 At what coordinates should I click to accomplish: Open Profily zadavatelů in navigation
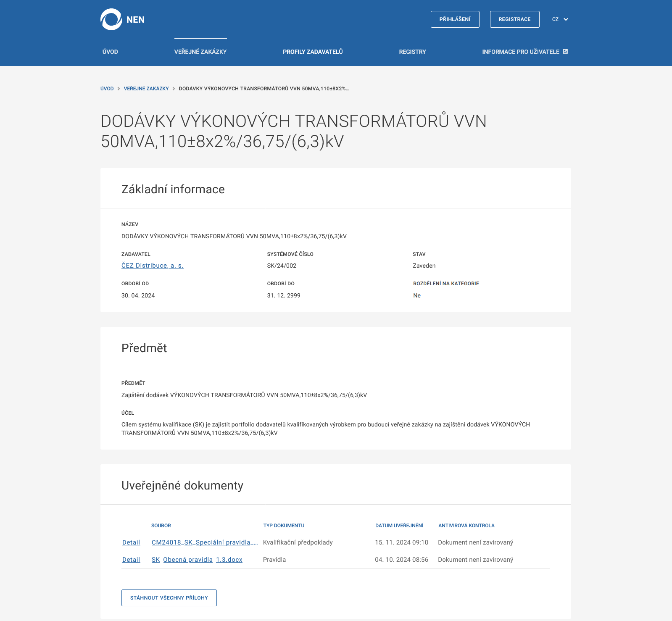pyautogui.click(x=313, y=52)
